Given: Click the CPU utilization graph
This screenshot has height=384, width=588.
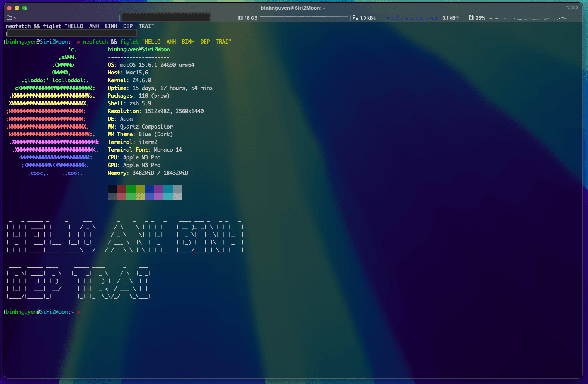Looking at the screenshot, I should point(534,18).
